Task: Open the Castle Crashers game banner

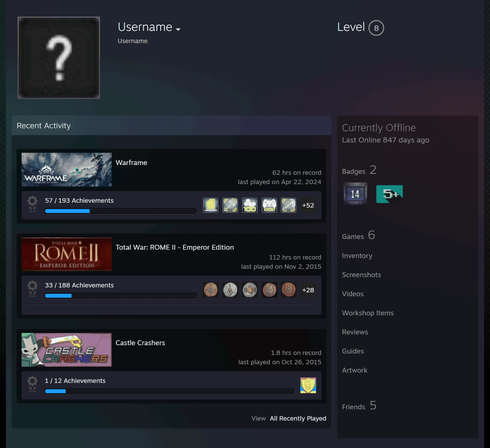Action: 67,350
